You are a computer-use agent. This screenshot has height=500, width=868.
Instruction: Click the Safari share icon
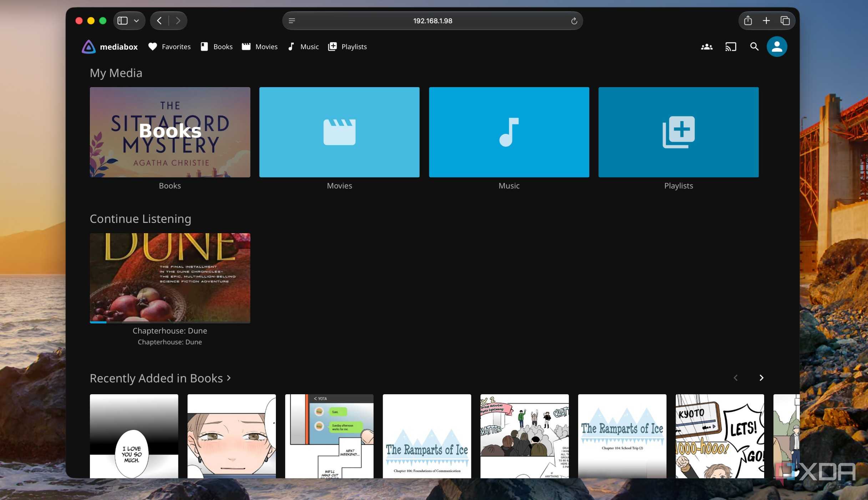pyautogui.click(x=748, y=21)
